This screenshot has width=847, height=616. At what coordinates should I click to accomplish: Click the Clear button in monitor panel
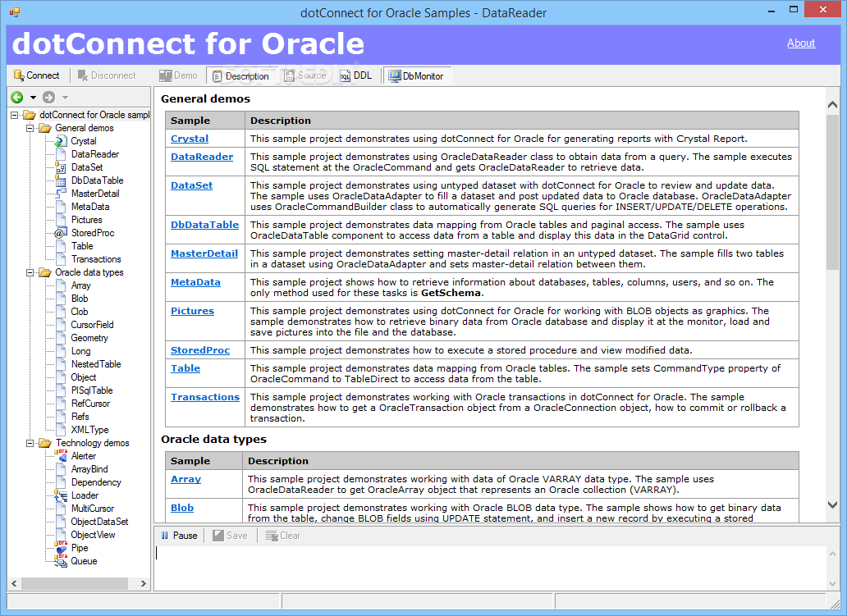[x=283, y=536]
